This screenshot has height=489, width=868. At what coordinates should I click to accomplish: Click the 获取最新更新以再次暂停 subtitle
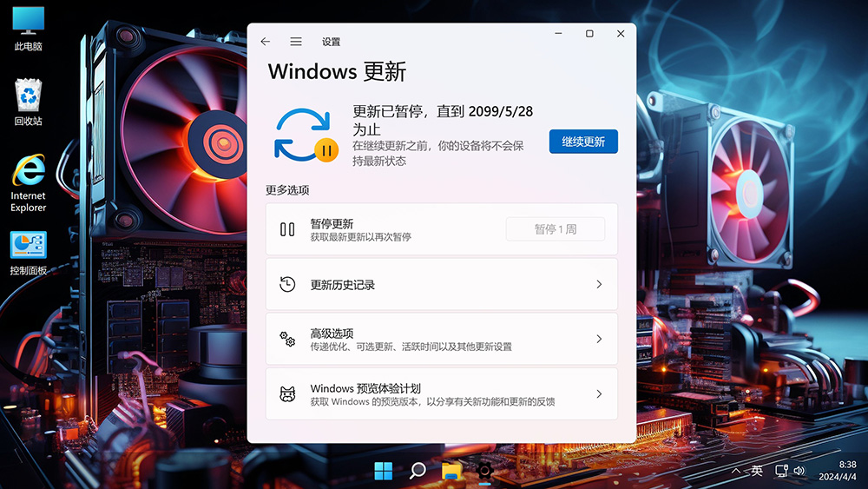360,237
